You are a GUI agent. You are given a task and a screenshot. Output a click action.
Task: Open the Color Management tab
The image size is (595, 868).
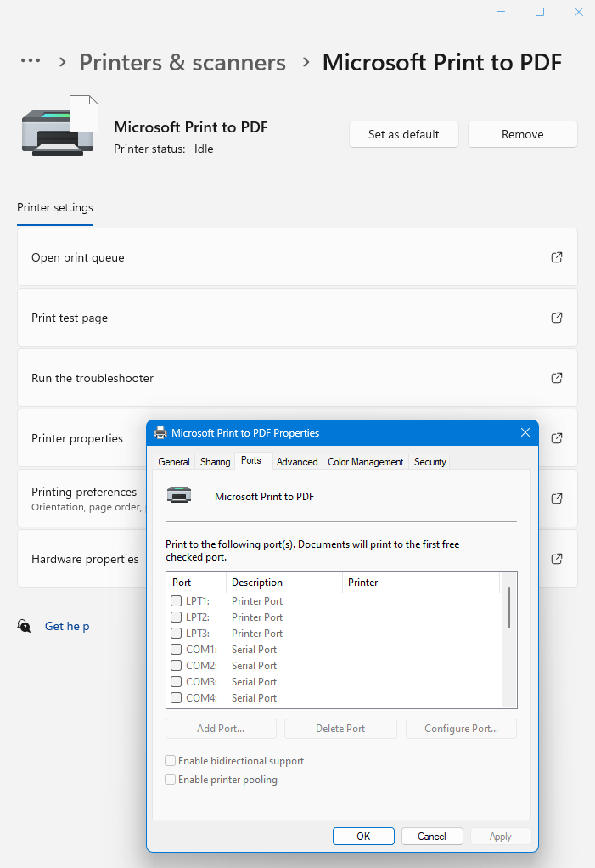[x=366, y=462]
